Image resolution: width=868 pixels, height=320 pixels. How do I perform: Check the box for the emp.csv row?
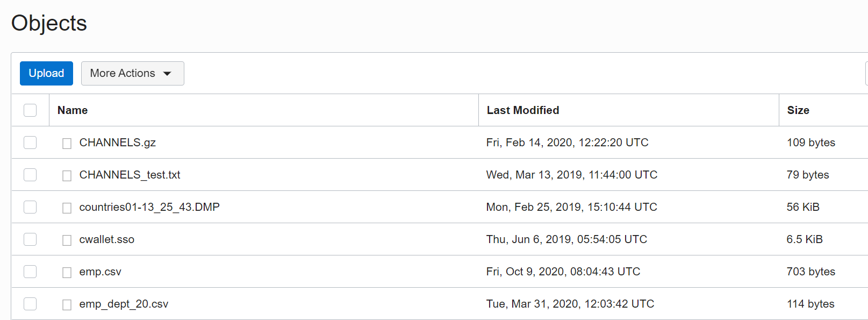[30, 272]
